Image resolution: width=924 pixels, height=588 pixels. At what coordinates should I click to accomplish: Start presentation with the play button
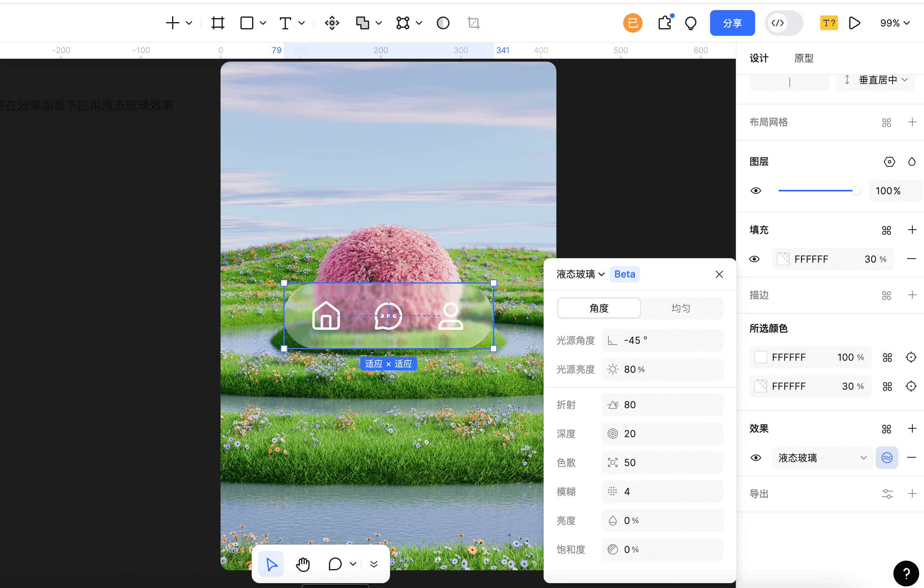[855, 23]
